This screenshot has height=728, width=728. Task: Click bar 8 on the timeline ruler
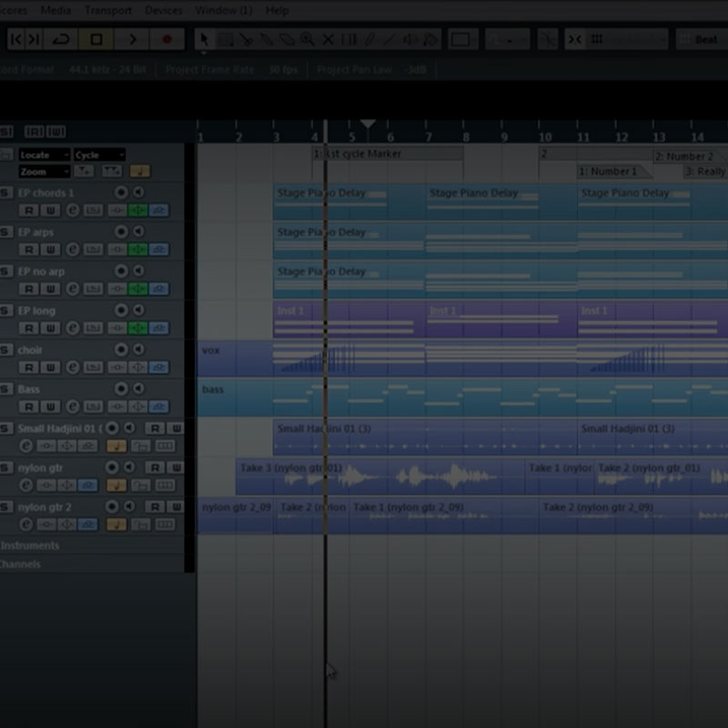[x=466, y=137]
